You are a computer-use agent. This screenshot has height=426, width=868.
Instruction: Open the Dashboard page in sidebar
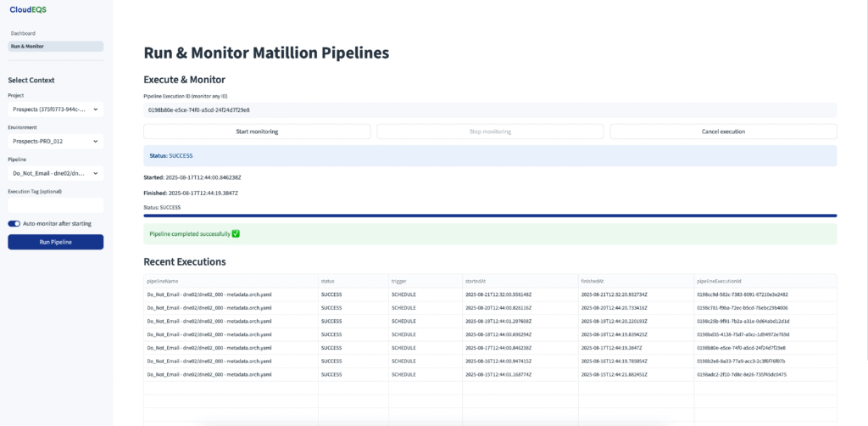tap(23, 34)
